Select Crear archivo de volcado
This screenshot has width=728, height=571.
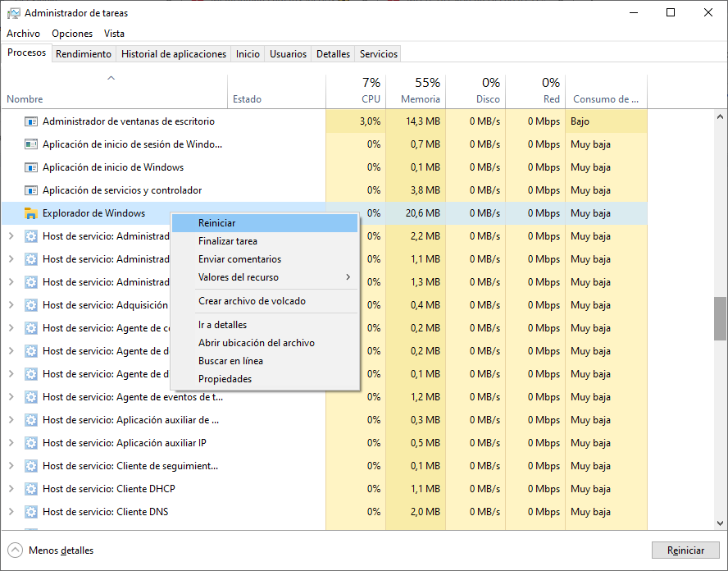click(265, 301)
